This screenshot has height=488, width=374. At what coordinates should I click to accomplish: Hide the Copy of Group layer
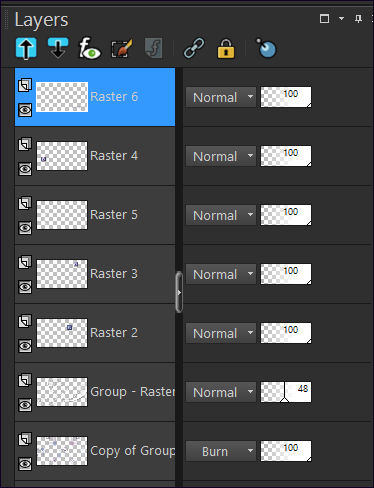click(x=25, y=464)
